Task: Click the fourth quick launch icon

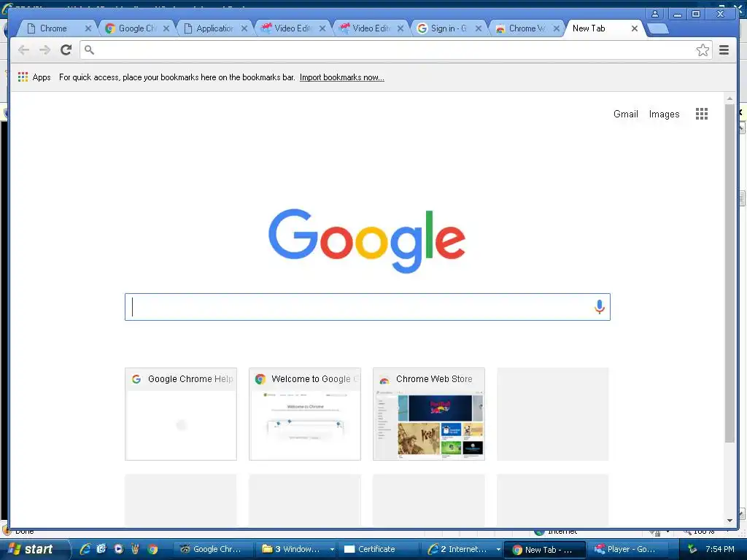Action: [135, 549]
